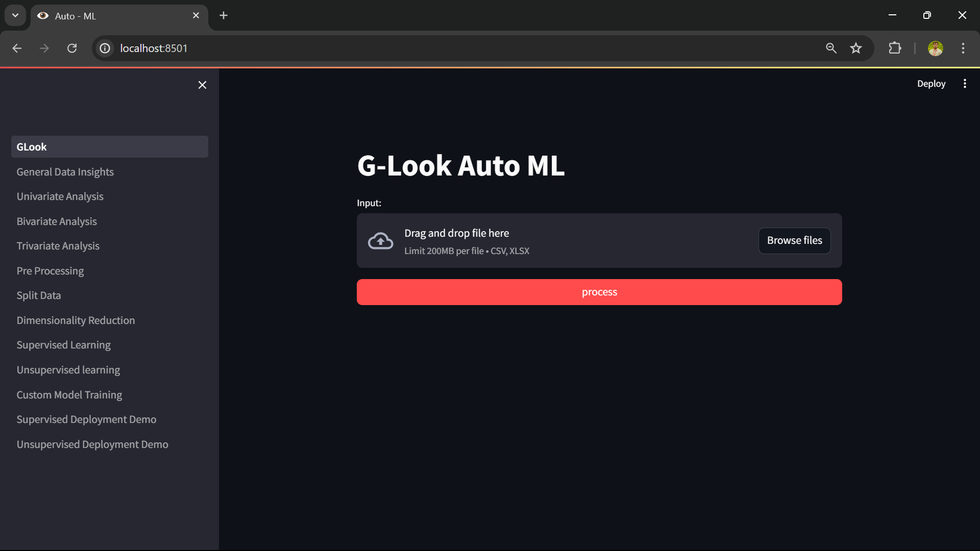Click the Browse files button
The height and width of the screenshot is (551, 980).
point(794,240)
